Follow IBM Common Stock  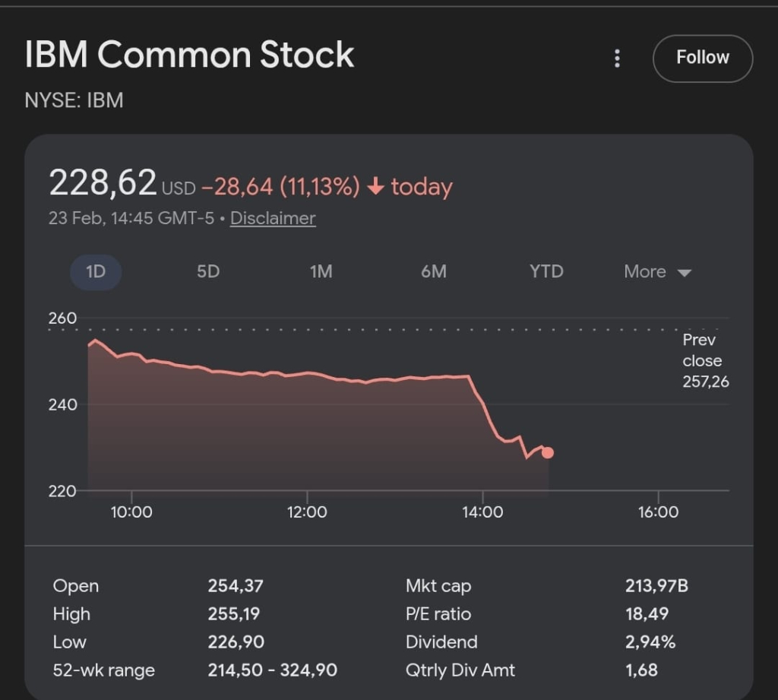point(702,59)
